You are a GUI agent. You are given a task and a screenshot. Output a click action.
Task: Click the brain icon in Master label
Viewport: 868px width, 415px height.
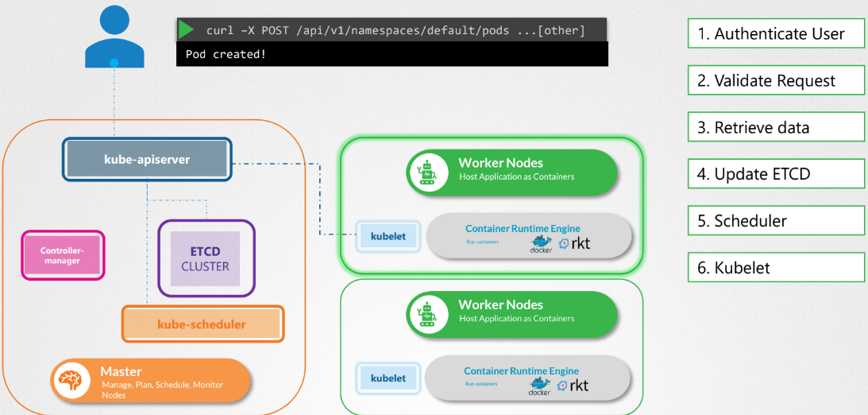click(x=73, y=378)
